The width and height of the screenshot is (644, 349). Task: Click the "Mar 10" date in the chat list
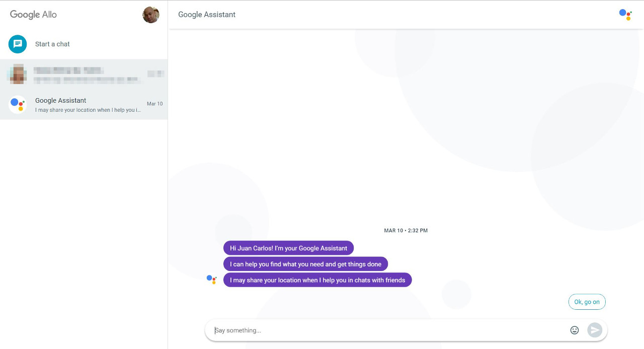tap(154, 104)
